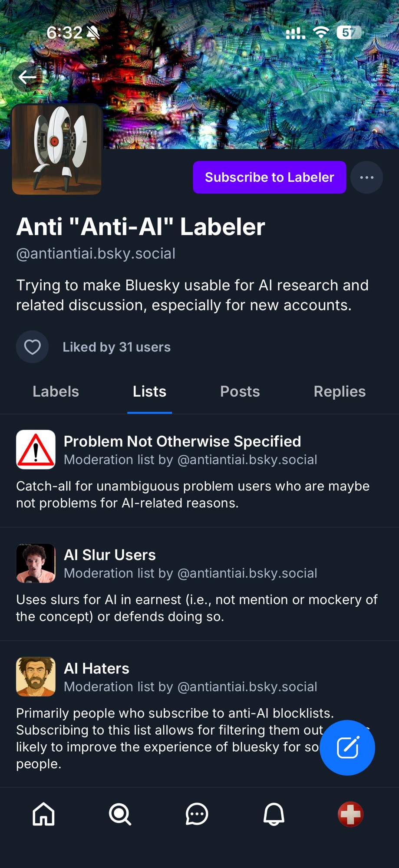
Task: Tap the back arrow button
Action: [x=27, y=77]
